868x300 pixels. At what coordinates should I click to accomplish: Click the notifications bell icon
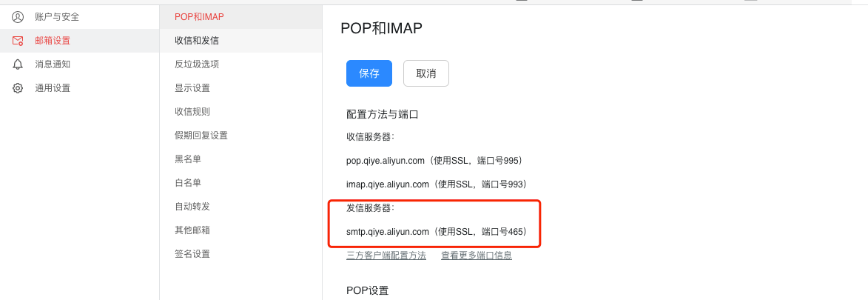[x=18, y=64]
